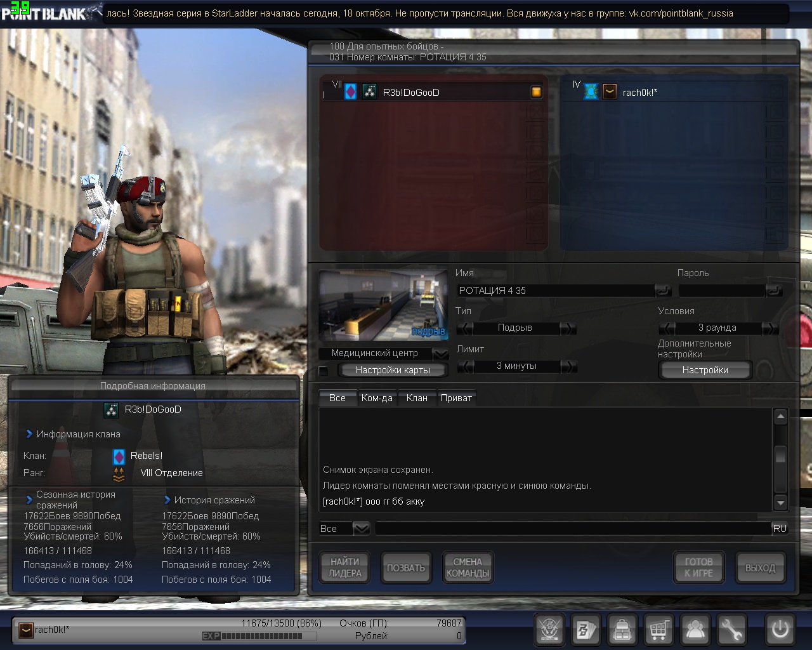Click the chat message input field
The height and width of the screenshot is (650, 812).
(x=573, y=528)
